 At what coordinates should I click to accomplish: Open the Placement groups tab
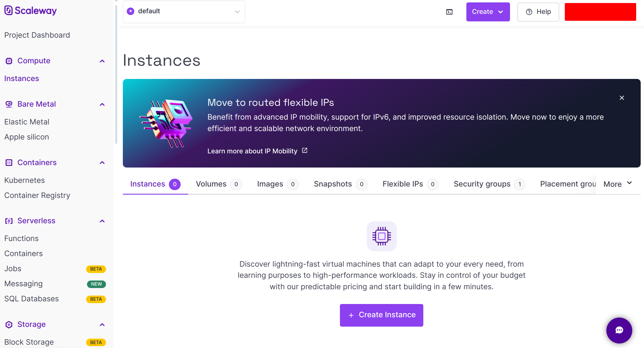568,184
